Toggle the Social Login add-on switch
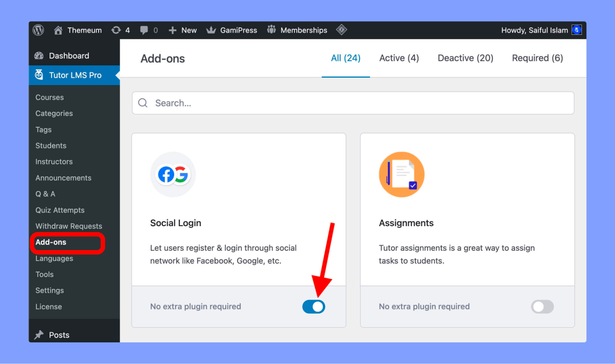This screenshot has width=615, height=364. pyautogui.click(x=313, y=306)
